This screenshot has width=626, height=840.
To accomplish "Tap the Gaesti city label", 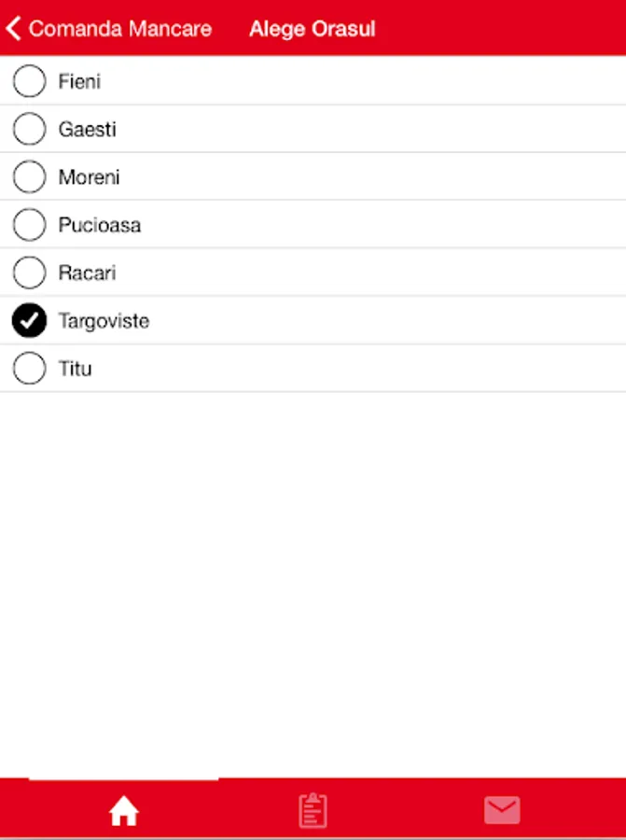I will click(x=87, y=130).
